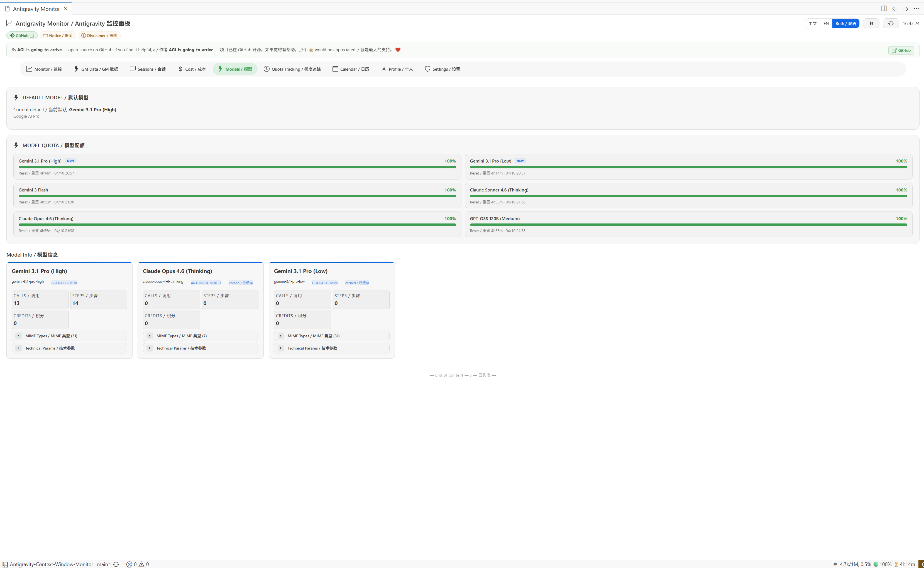The height and width of the screenshot is (568, 924).
Task: Click the hourglass 4h14m status item
Action: 905,564
